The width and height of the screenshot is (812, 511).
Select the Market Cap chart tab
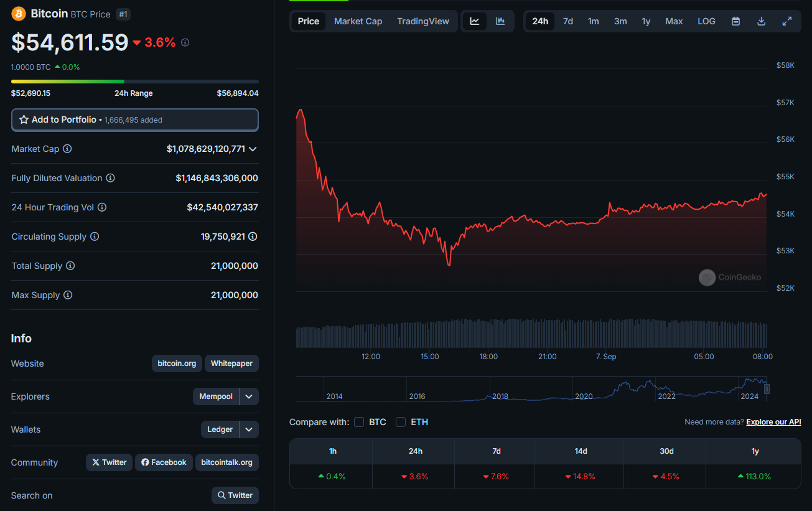click(x=358, y=21)
